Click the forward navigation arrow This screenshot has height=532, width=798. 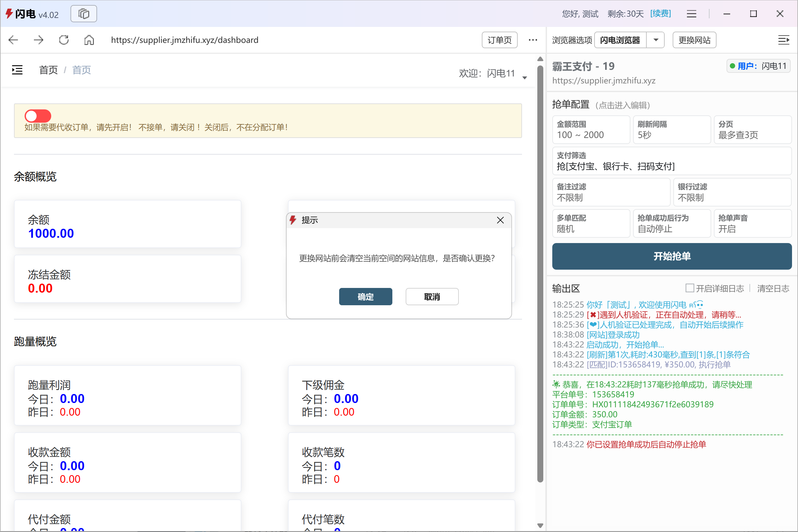click(x=38, y=40)
